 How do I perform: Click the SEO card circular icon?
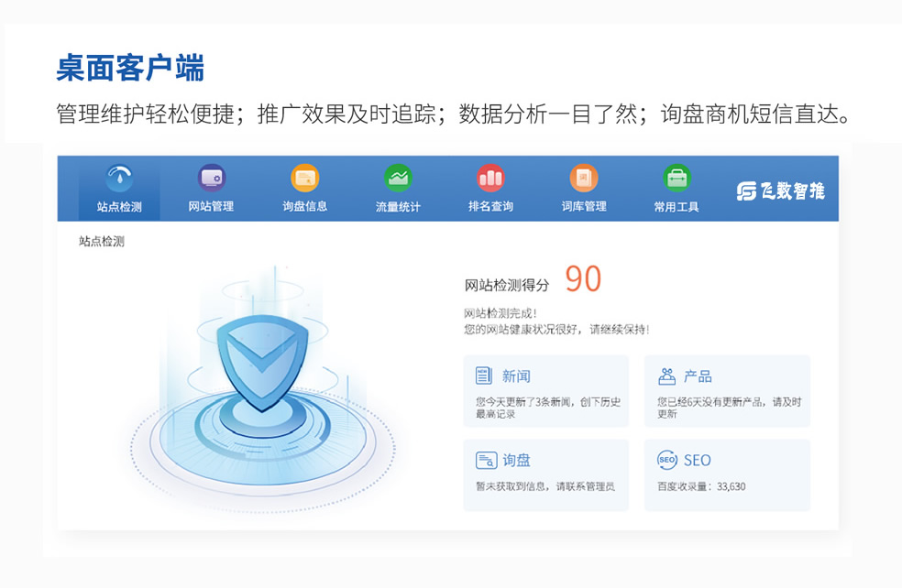pyautogui.click(x=667, y=460)
